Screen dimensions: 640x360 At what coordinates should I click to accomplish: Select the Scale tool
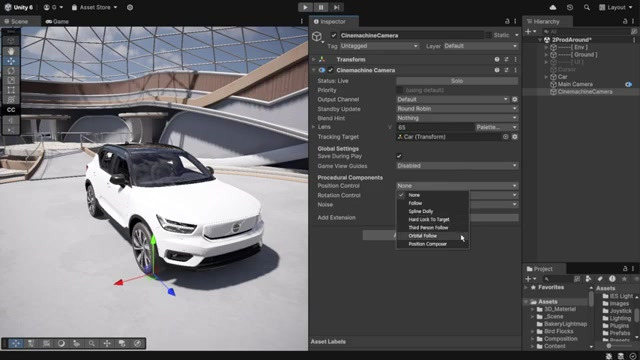coord(11,80)
